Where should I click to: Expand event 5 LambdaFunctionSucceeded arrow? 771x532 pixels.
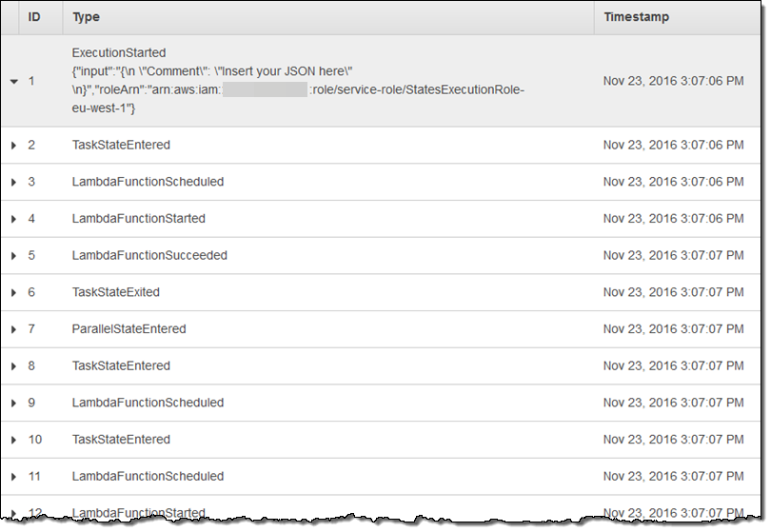(14, 256)
